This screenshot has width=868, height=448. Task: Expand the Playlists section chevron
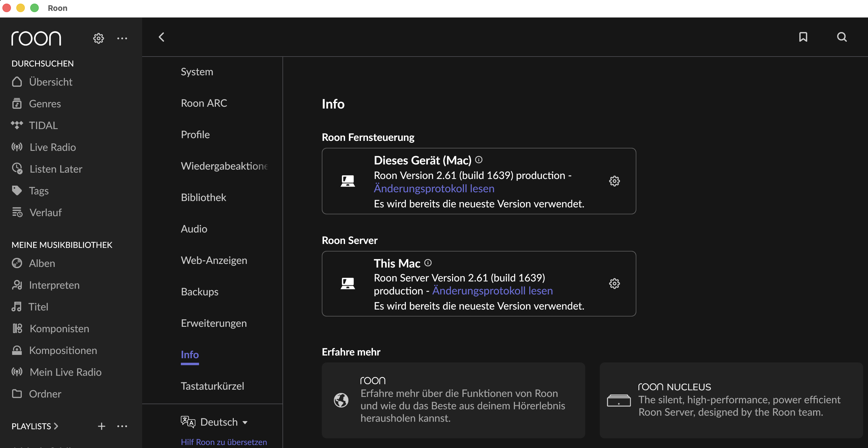(x=56, y=426)
